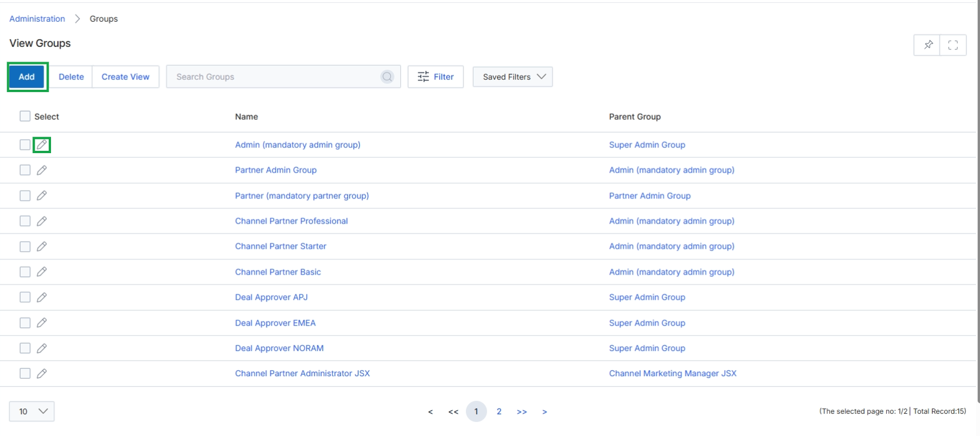Tick the Channel Partner Basic checkbox
Viewport: 980px width, 436px height.
(x=25, y=272)
